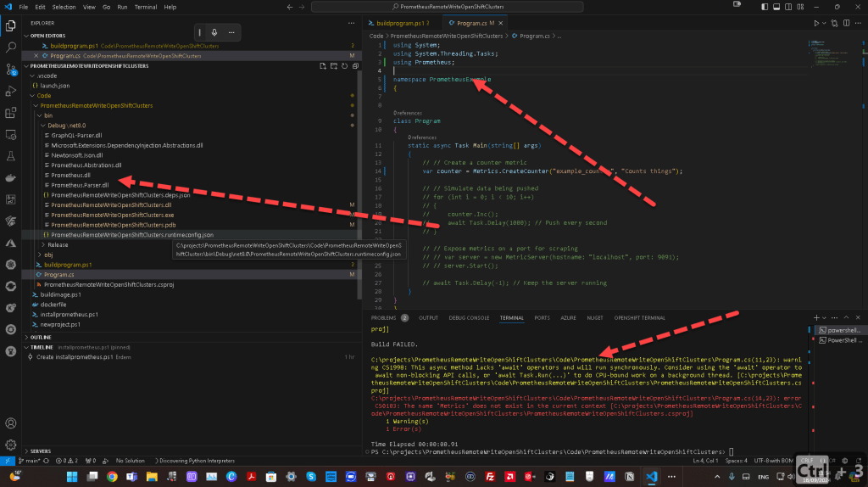The width and height of the screenshot is (868, 487).
Task: Switch to buildprogram.ps1 editor tab
Action: 400,23
